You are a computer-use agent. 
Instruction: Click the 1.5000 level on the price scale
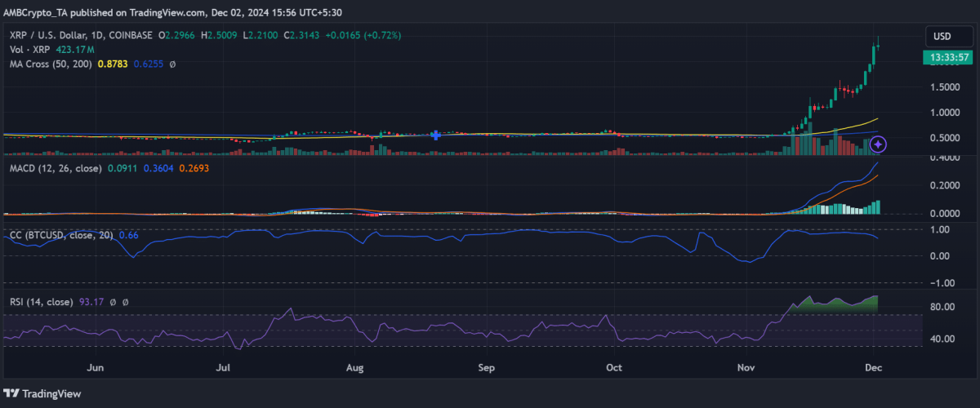coord(945,87)
